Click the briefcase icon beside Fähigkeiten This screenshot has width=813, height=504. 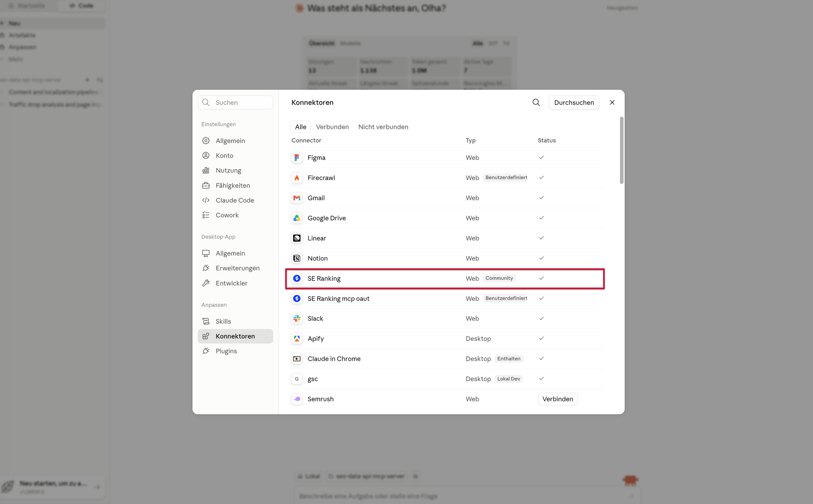coord(206,185)
